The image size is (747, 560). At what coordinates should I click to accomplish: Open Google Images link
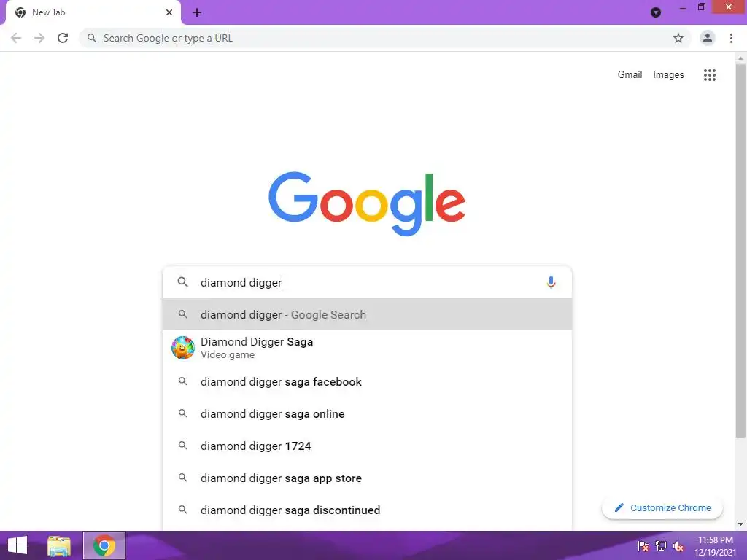point(668,75)
